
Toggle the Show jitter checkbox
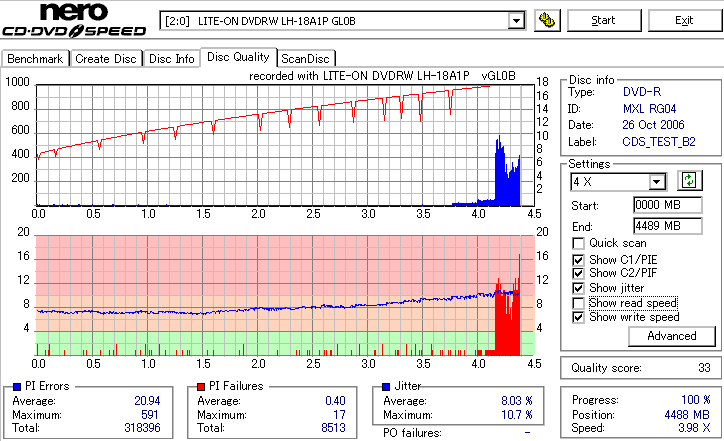[x=578, y=288]
